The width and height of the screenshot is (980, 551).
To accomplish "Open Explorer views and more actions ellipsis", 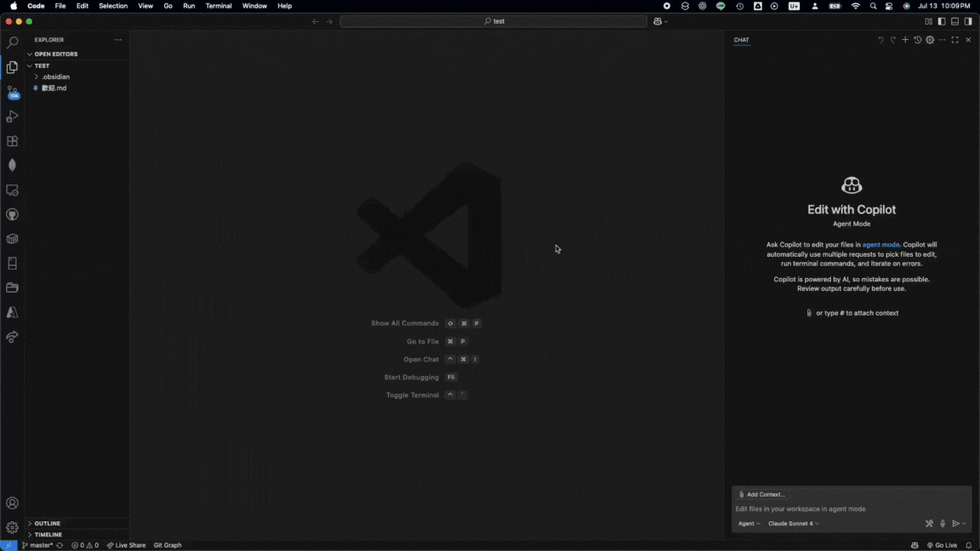I will point(118,40).
